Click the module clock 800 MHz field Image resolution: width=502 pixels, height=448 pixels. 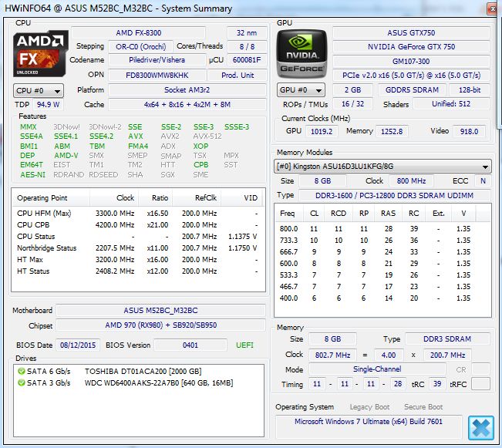point(411,181)
